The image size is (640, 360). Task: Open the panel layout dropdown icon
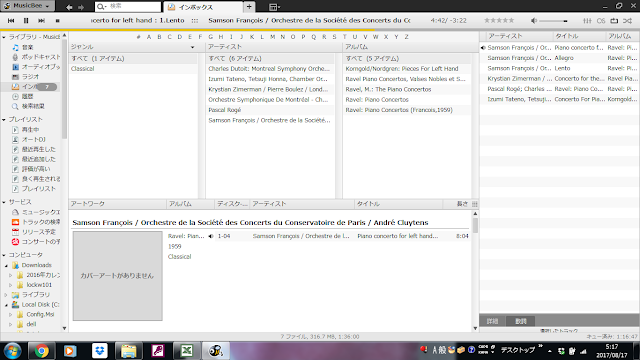[x=274, y=7]
